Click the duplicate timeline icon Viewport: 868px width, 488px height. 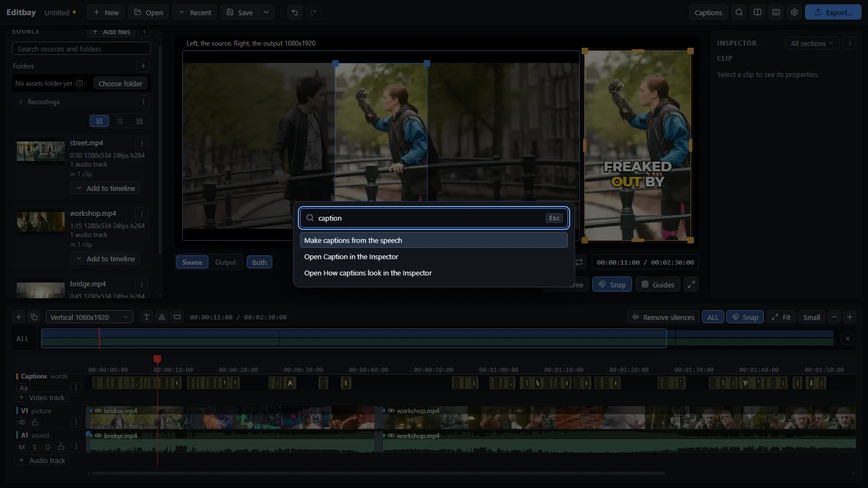tap(34, 317)
